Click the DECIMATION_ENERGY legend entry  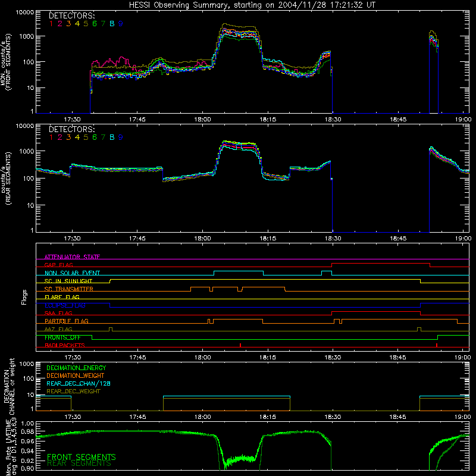click(x=76, y=368)
